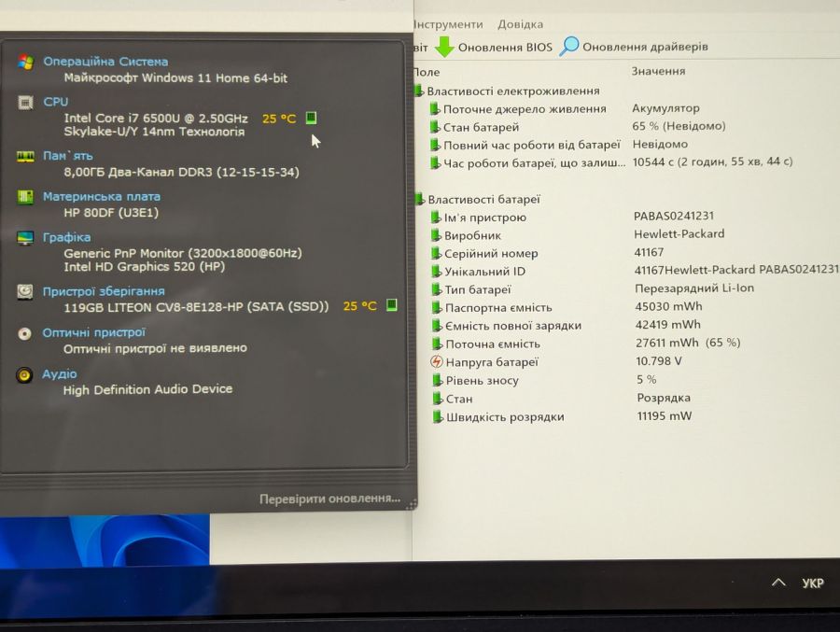Click the 119GB LITEON CV8-8E128-HP drive text
This screenshot has width=840, height=632.
(x=196, y=307)
